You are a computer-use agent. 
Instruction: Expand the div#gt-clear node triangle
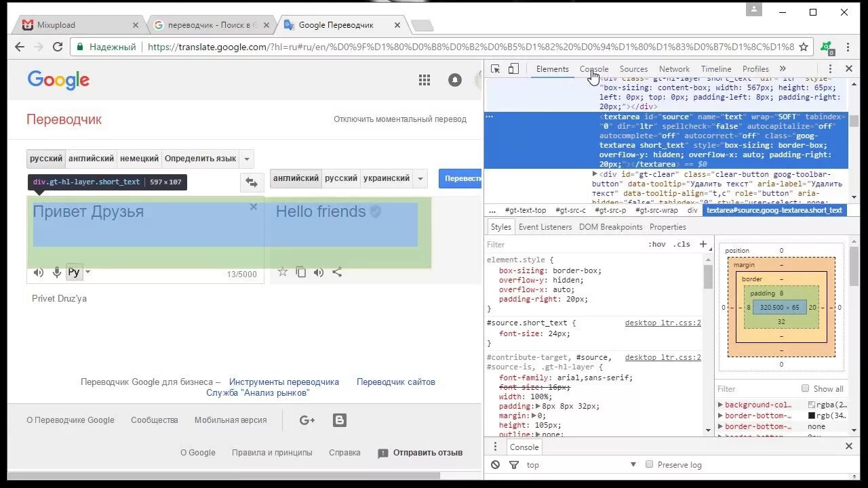595,174
